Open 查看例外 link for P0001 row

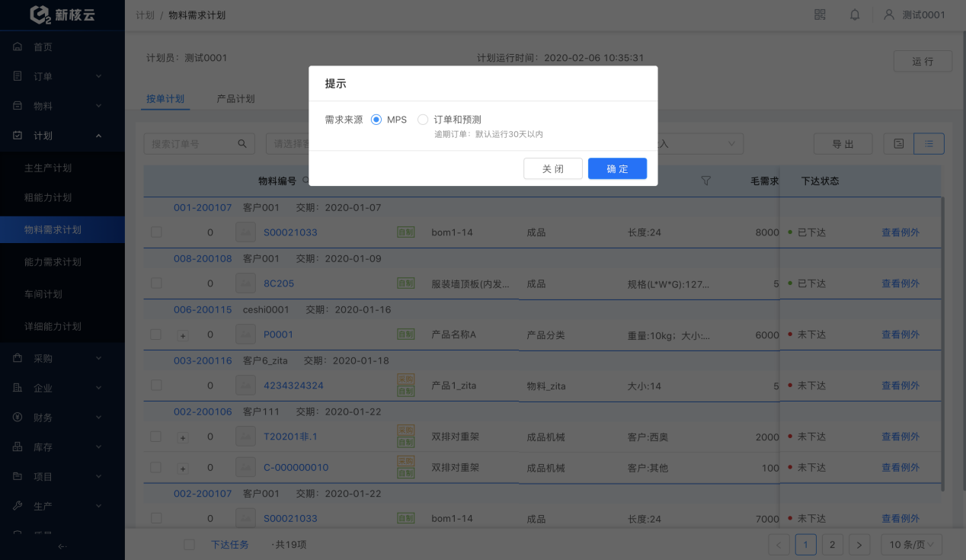pos(900,334)
